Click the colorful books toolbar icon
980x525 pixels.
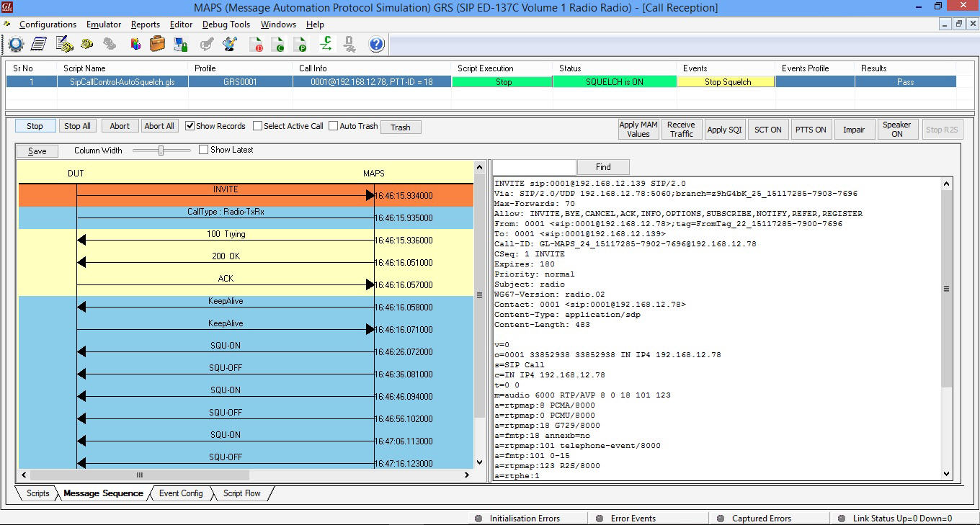(135, 45)
